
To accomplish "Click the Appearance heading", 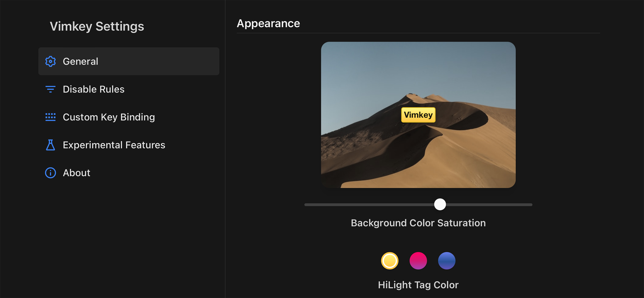I will click(268, 24).
